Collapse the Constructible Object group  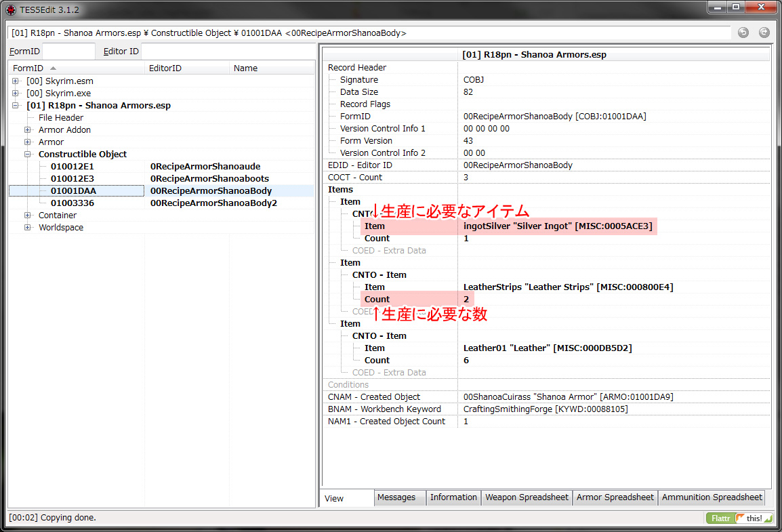(28, 154)
